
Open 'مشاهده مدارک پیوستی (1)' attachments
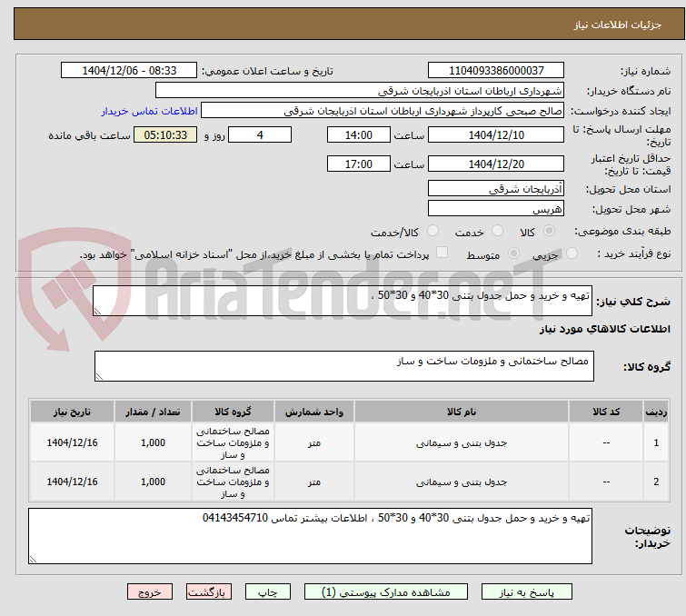coord(385,592)
